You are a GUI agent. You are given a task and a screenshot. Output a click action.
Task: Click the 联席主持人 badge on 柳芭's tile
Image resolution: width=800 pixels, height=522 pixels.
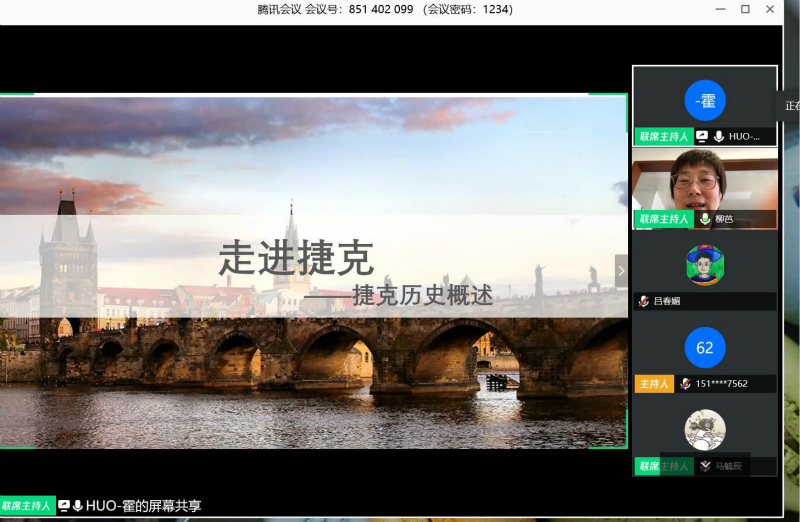(663, 219)
